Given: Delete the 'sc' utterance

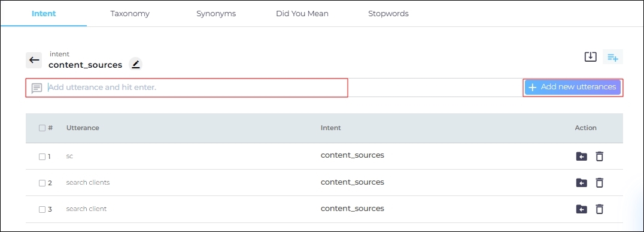Looking at the screenshot, I should tap(600, 156).
